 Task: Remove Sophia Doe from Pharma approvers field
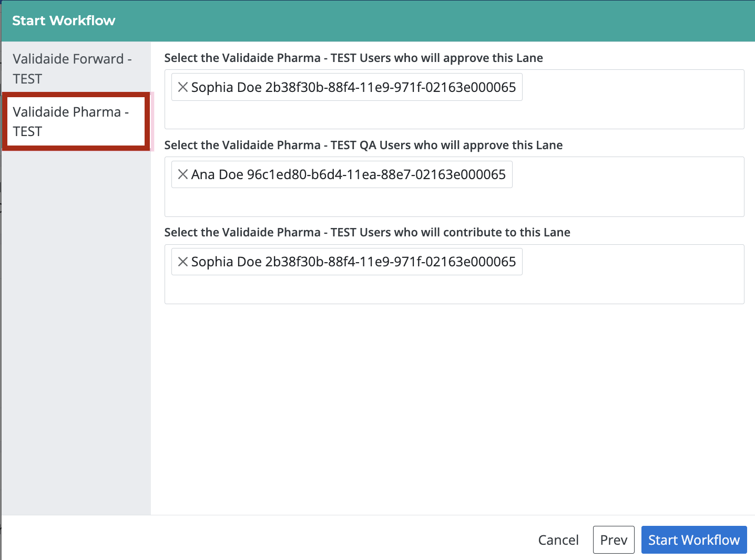click(x=182, y=87)
